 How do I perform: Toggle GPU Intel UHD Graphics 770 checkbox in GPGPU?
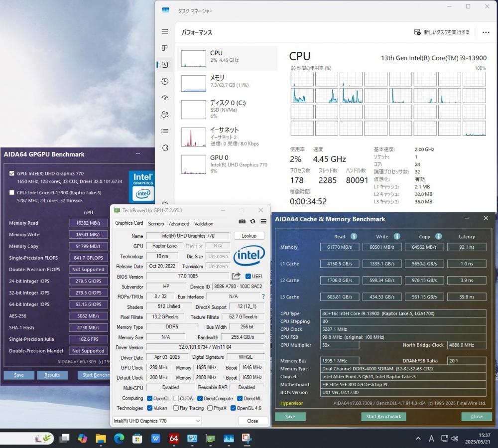pyautogui.click(x=12, y=173)
